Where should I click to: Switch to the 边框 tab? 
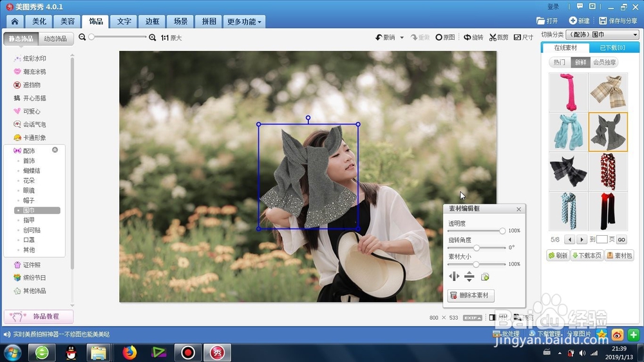(153, 21)
